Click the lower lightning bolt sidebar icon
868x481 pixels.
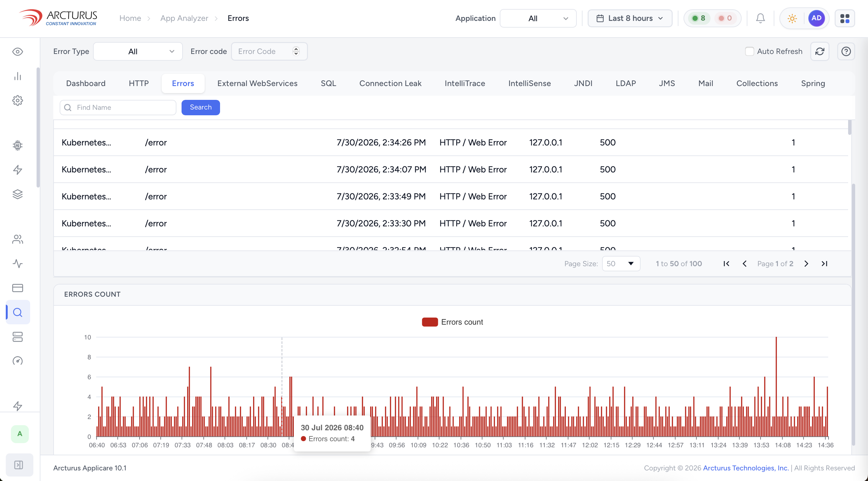coord(18,406)
